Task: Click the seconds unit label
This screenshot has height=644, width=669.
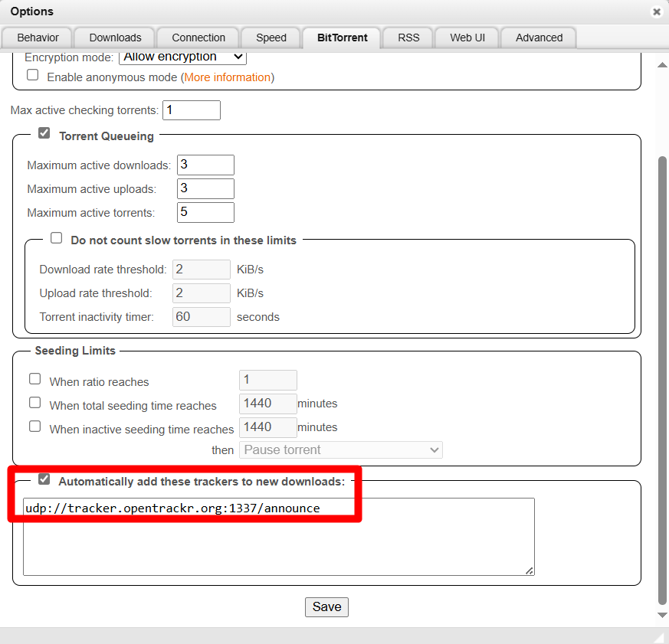Action: [258, 317]
